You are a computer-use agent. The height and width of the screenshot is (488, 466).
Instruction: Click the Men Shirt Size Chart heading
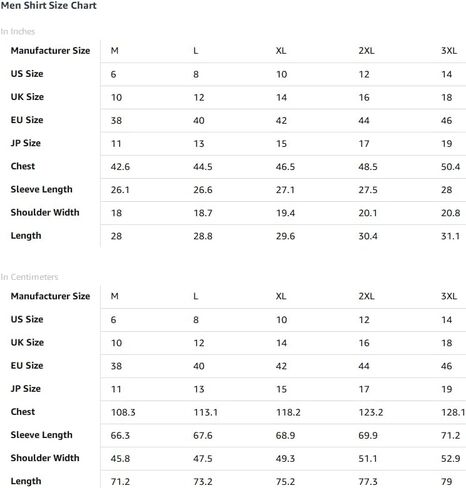(x=49, y=6)
